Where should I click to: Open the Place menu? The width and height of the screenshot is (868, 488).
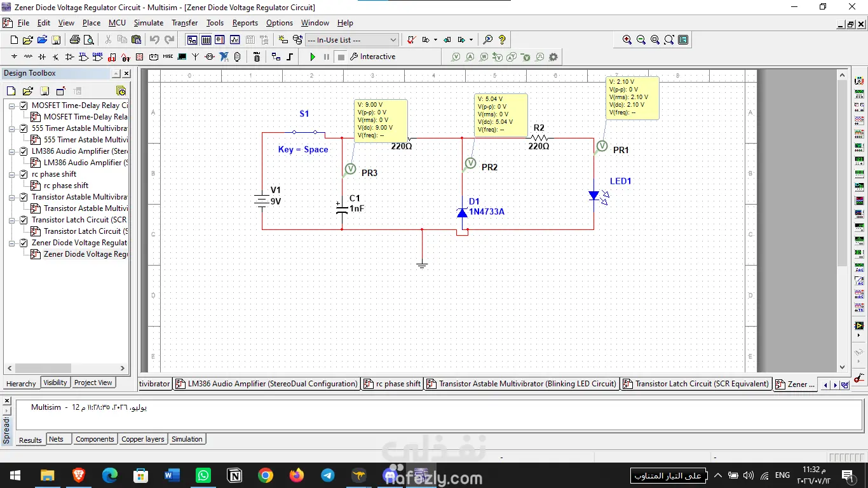coord(92,23)
